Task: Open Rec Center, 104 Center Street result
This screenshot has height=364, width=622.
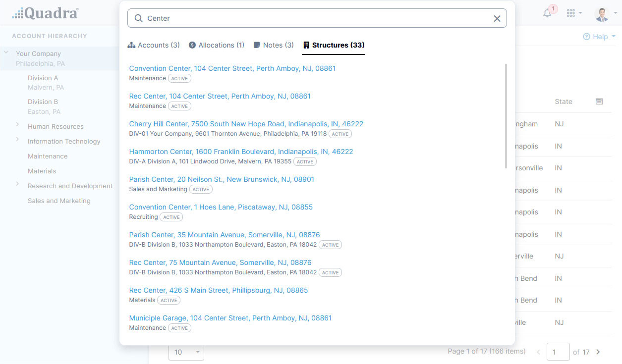Action: (220, 96)
